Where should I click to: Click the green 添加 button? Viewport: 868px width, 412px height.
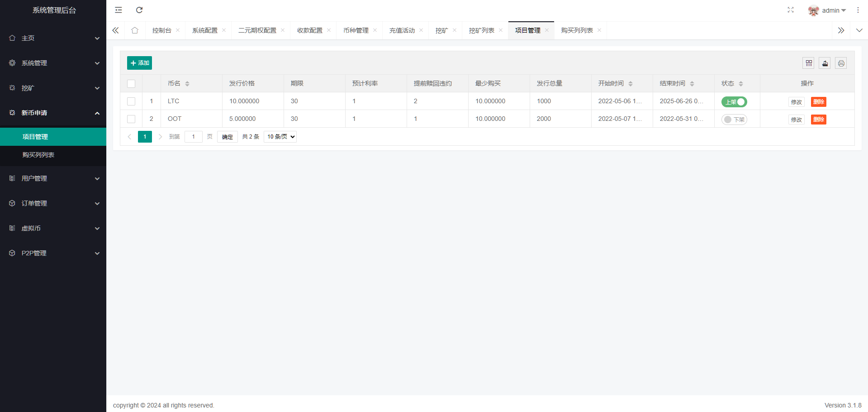pyautogui.click(x=139, y=63)
